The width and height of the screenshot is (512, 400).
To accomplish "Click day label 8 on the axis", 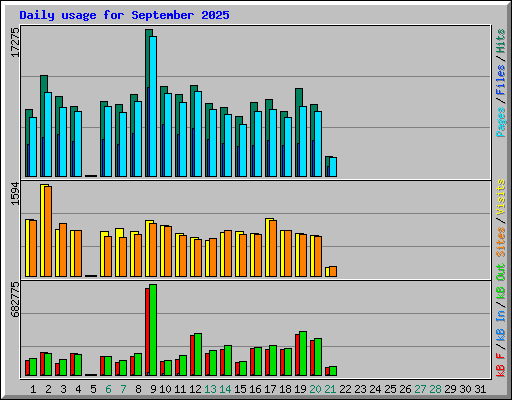I will coord(138,389).
